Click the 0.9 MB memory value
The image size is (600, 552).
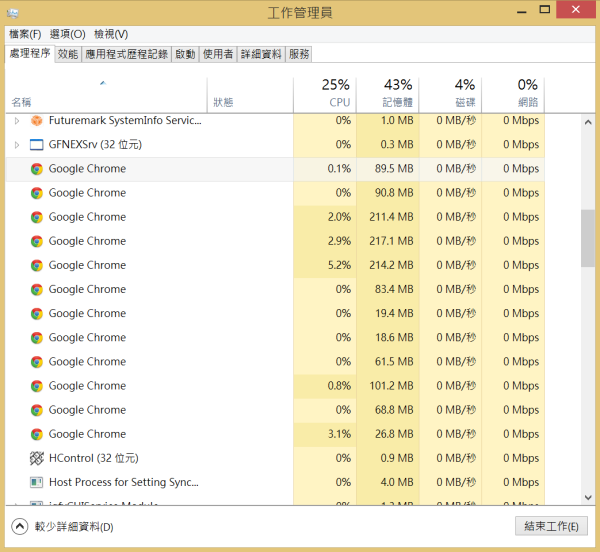click(397, 458)
